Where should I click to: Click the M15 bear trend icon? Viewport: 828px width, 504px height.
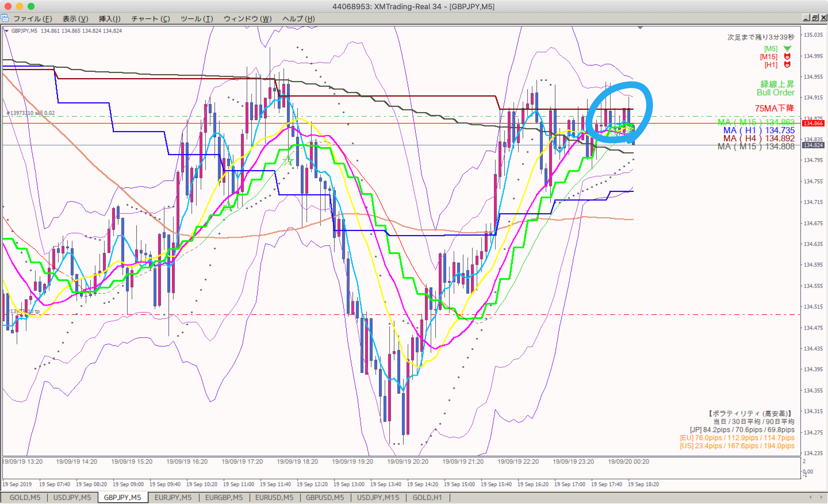pos(787,56)
